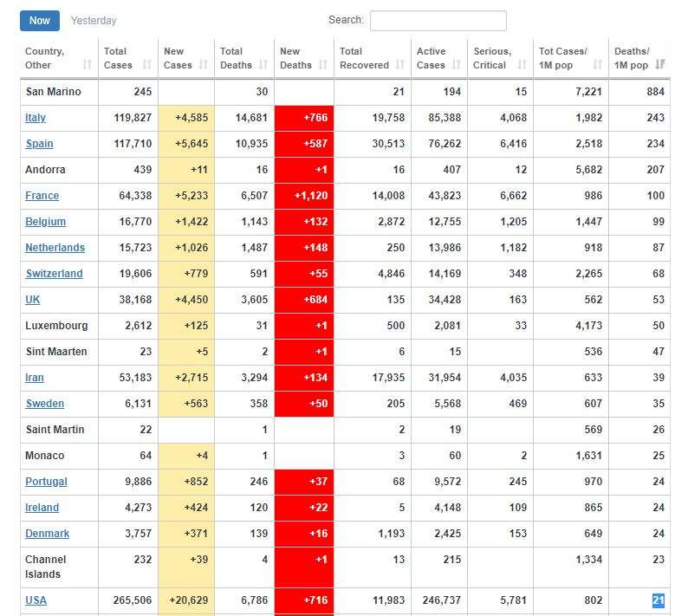This screenshot has height=616, width=688.
Task: Follow the France link
Action: [x=42, y=196]
